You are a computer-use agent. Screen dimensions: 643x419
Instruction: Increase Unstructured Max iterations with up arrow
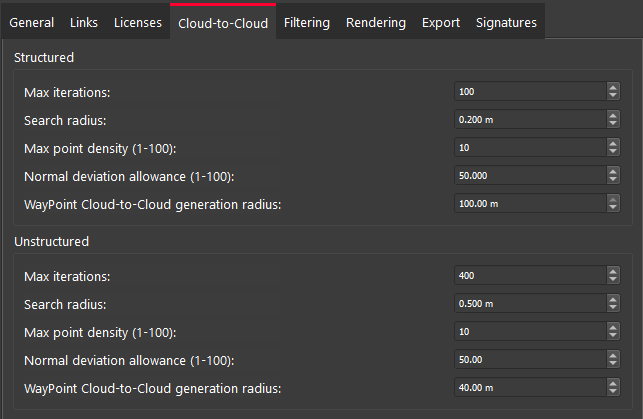click(x=613, y=271)
